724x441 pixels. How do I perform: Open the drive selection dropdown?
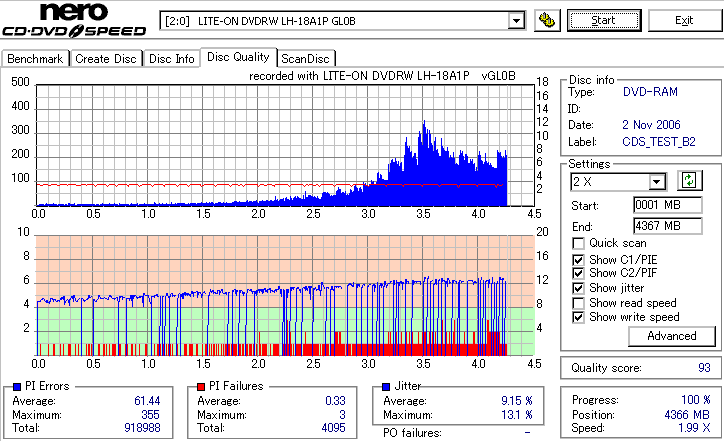tap(516, 21)
